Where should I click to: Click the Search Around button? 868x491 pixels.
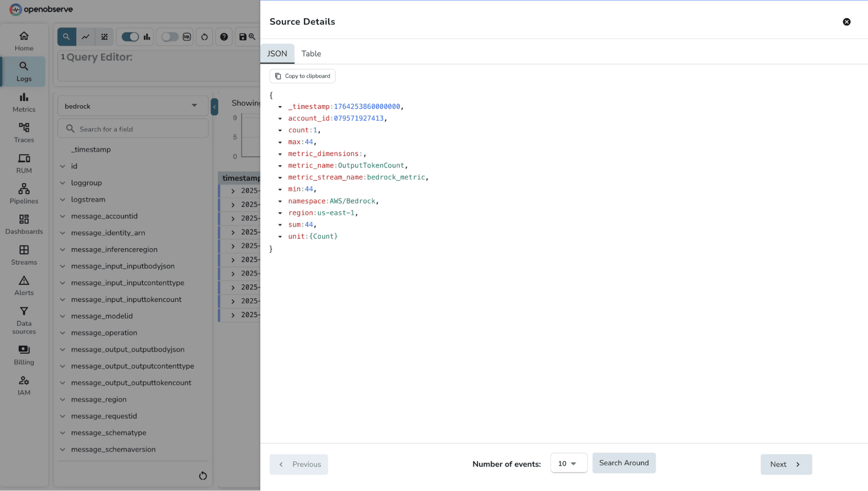[x=624, y=463]
